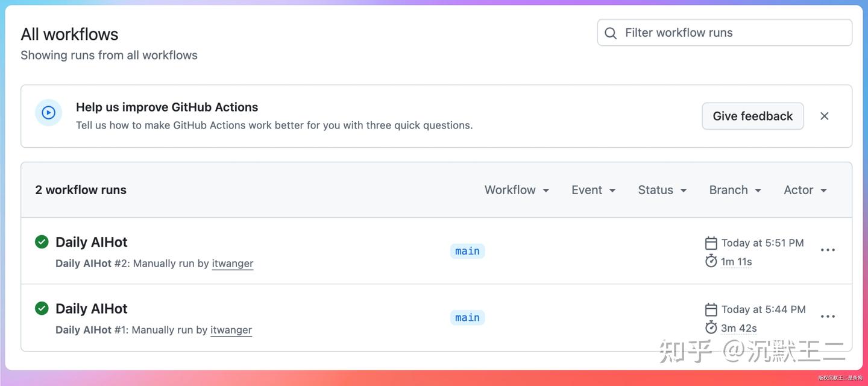The image size is (868, 386).
Task: Open the Actor filter dropdown
Action: point(805,190)
